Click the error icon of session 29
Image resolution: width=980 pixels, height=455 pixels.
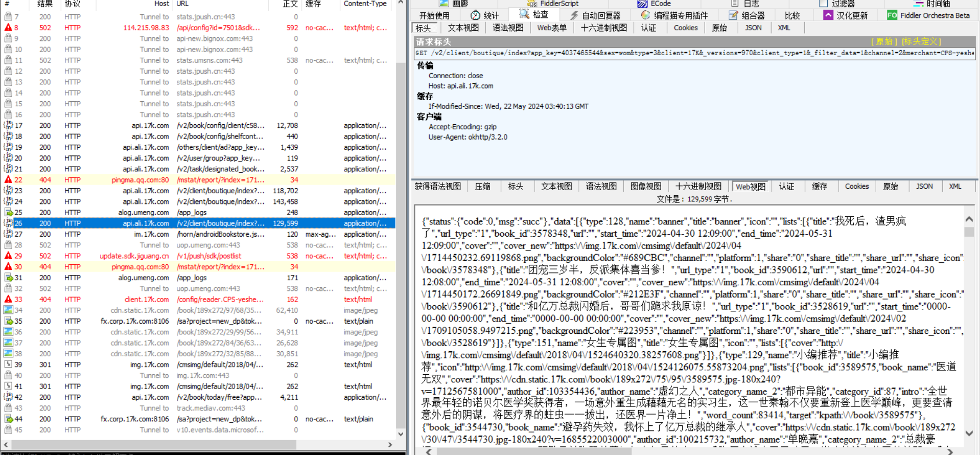8,256
